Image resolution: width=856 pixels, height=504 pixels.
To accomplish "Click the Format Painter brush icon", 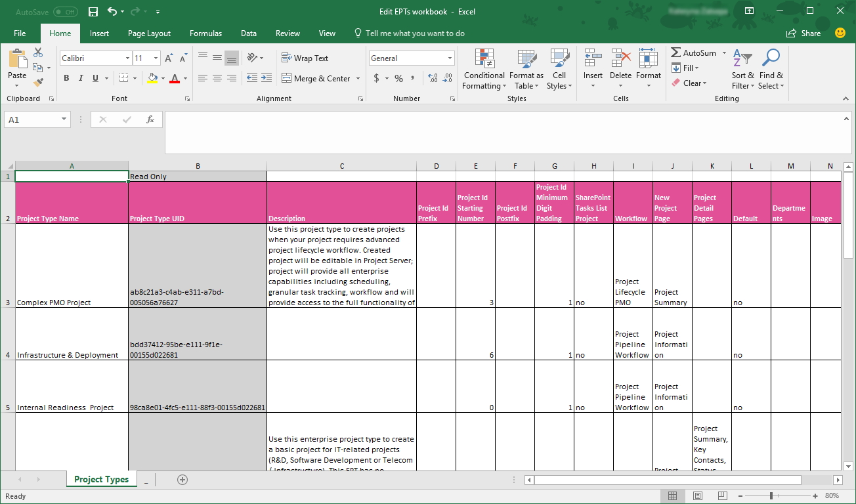I will [x=38, y=83].
